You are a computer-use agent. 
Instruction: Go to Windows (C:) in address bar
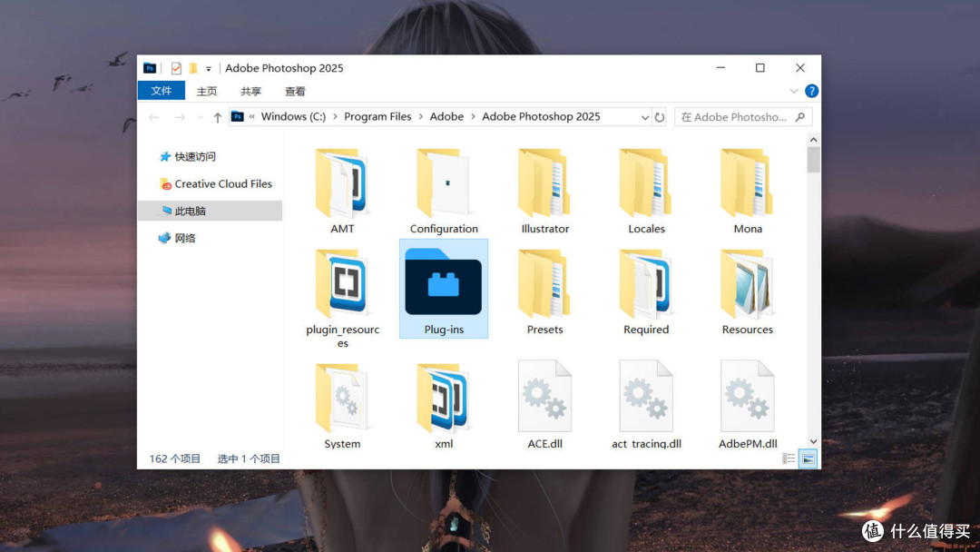(293, 116)
